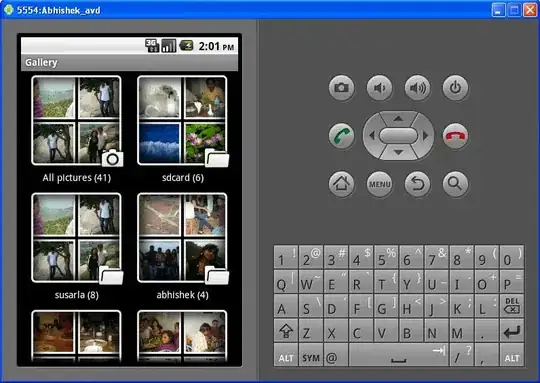Open the sdcard (6) folder album
540x383 pixels.
[182, 120]
